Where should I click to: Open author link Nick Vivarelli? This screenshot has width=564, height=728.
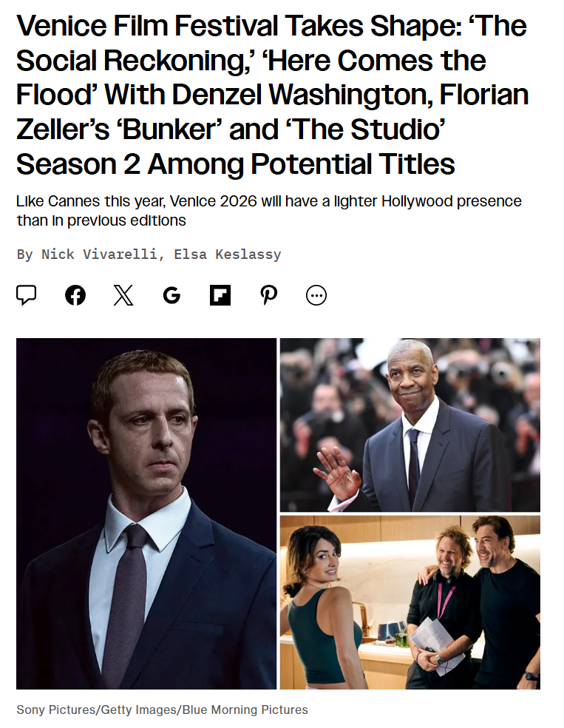pos(99,255)
